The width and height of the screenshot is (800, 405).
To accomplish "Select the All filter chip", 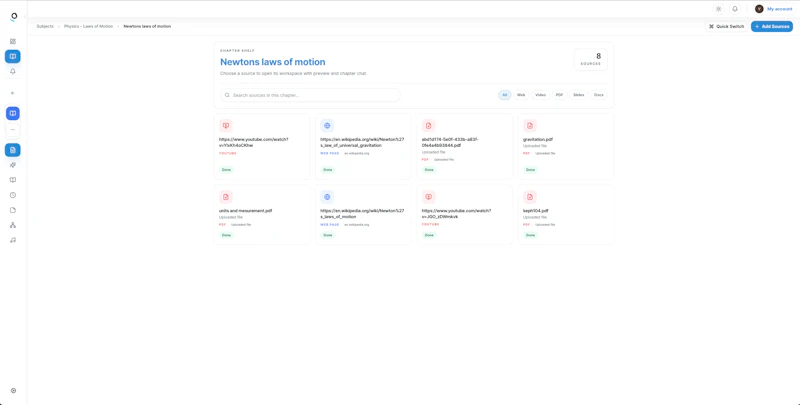I will [505, 95].
